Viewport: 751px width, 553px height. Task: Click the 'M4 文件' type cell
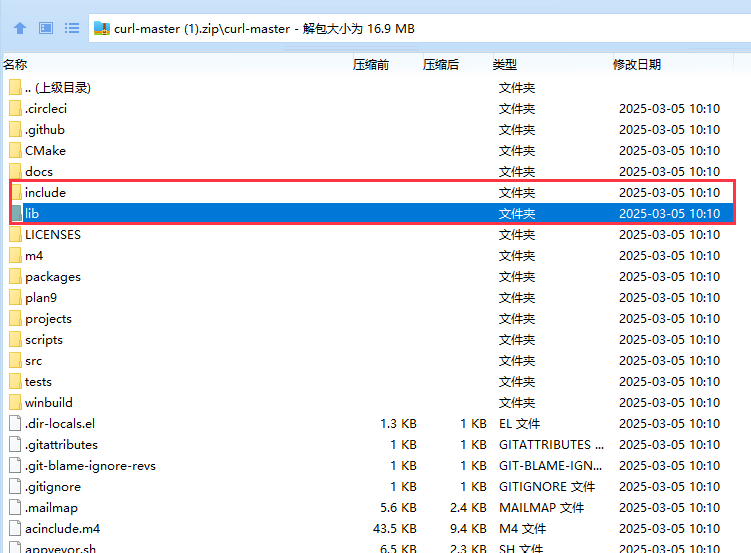tap(522, 529)
